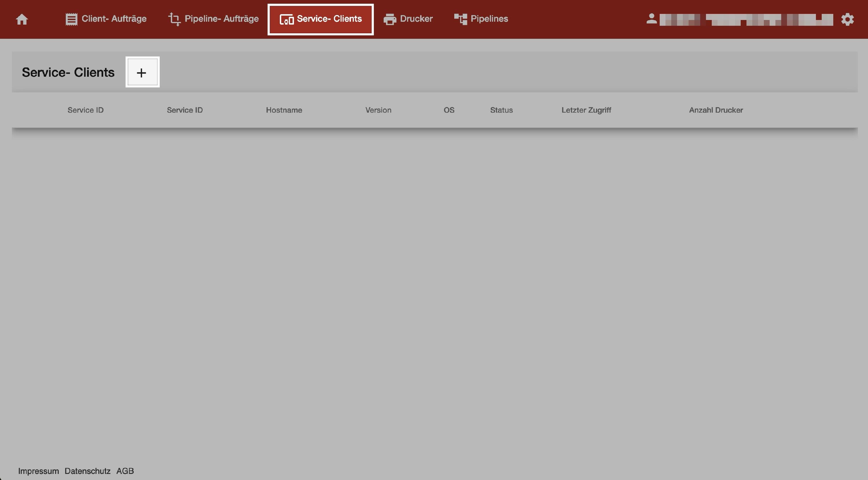Sort by Status column header
This screenshot has height=480, width=868.
point(501,110)
